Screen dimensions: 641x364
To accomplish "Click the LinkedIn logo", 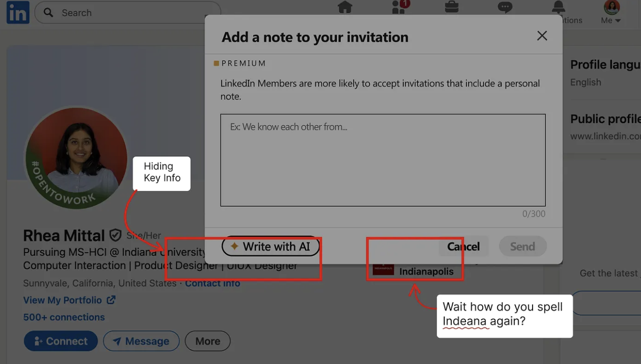I will click(17, 12).
